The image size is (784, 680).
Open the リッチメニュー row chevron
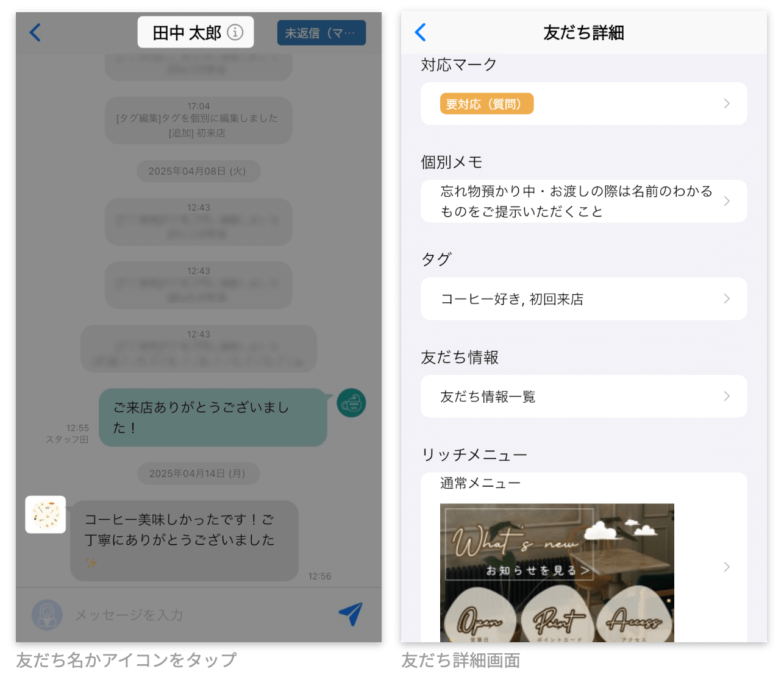(726, 567)
